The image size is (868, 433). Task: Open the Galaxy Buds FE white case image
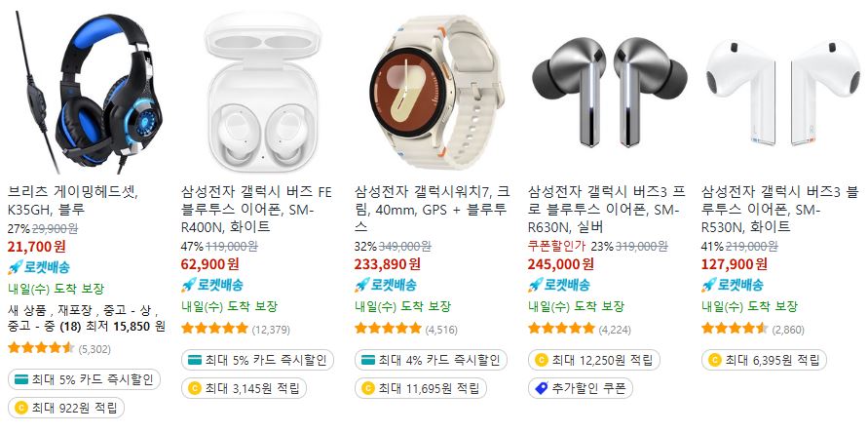coord(261,92)
